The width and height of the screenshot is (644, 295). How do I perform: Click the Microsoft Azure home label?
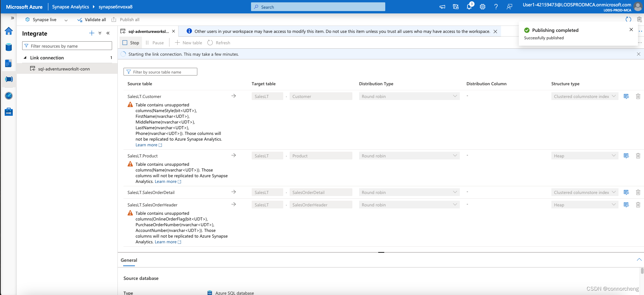point(24,7)
